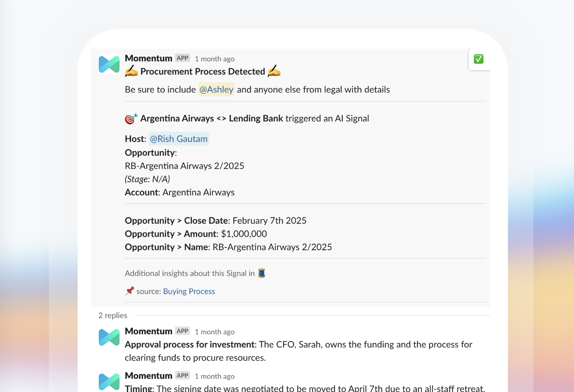Click the writing hand emoji before Procurement Process

click(132, 71)
